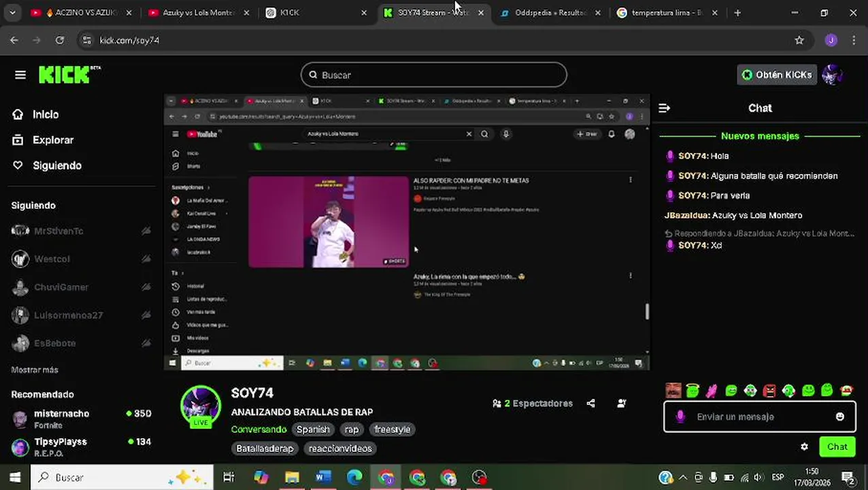The image size is (868, 490).
Task: Click the browser back arrow
Action: pyautogui.click(x=14, y=40)
